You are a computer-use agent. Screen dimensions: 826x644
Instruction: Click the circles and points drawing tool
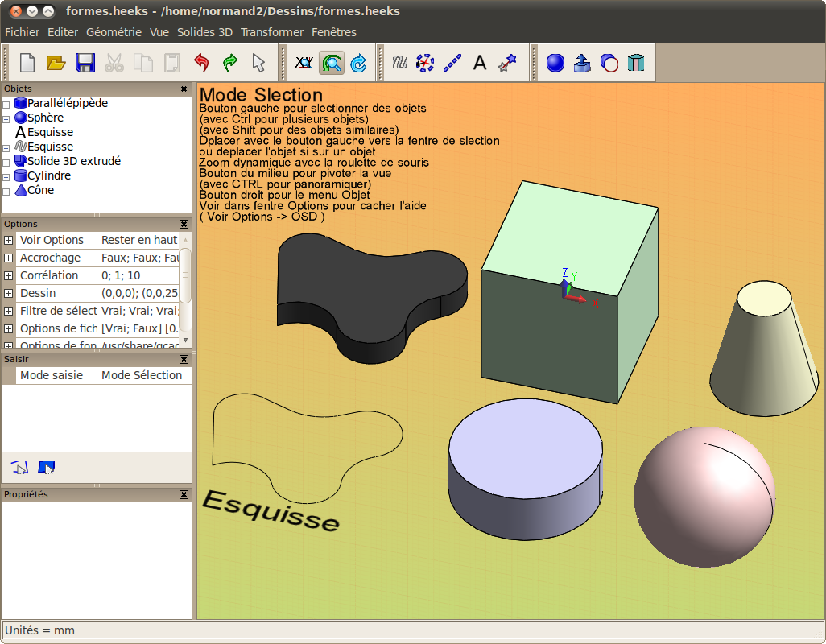[x=424, y=63]
